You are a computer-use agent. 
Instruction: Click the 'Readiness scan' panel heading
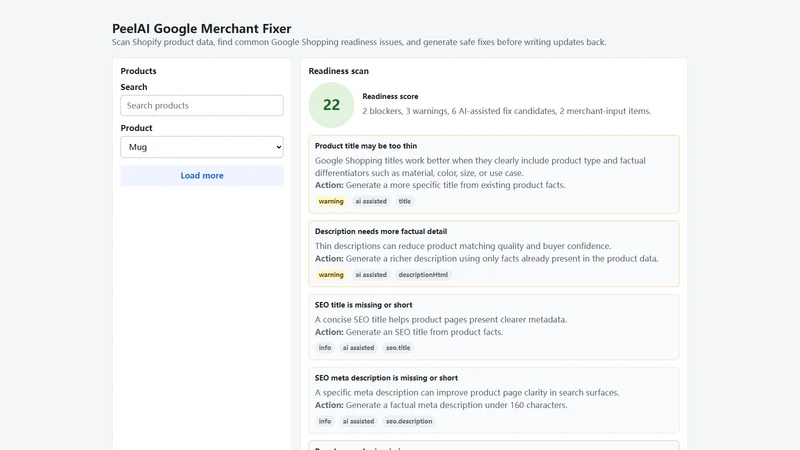tap(338, 71)
